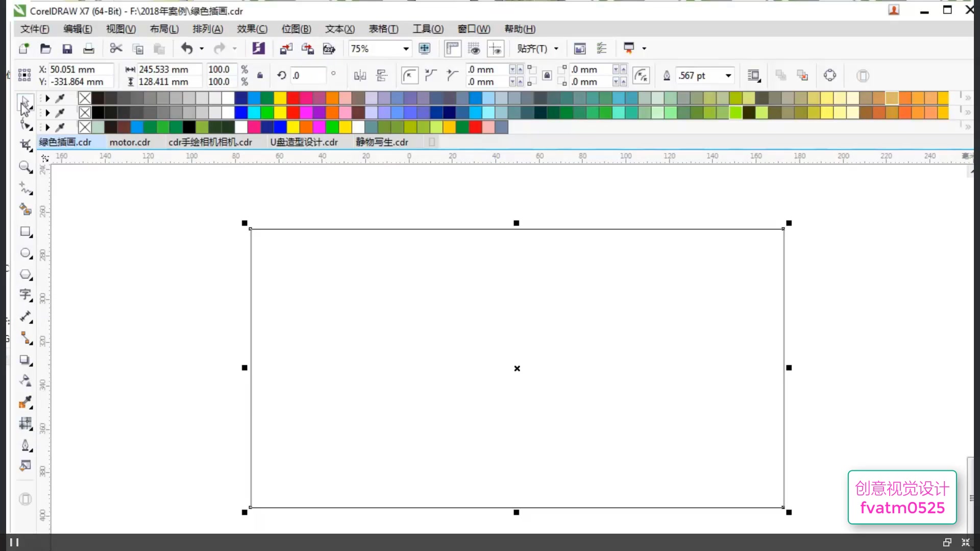The image size is (980, 551).
Task: Select the Zoom tool magnifier
Action: (24, 167)
